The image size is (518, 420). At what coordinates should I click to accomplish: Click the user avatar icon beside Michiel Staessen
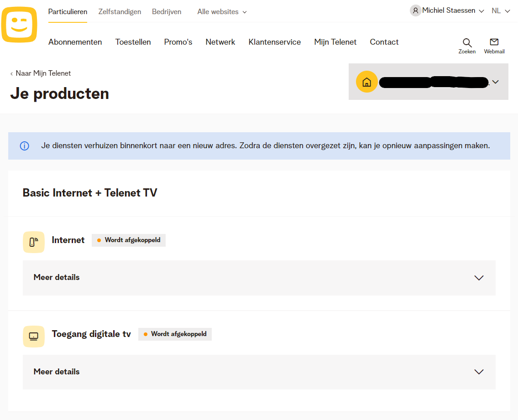pos(415,10)
